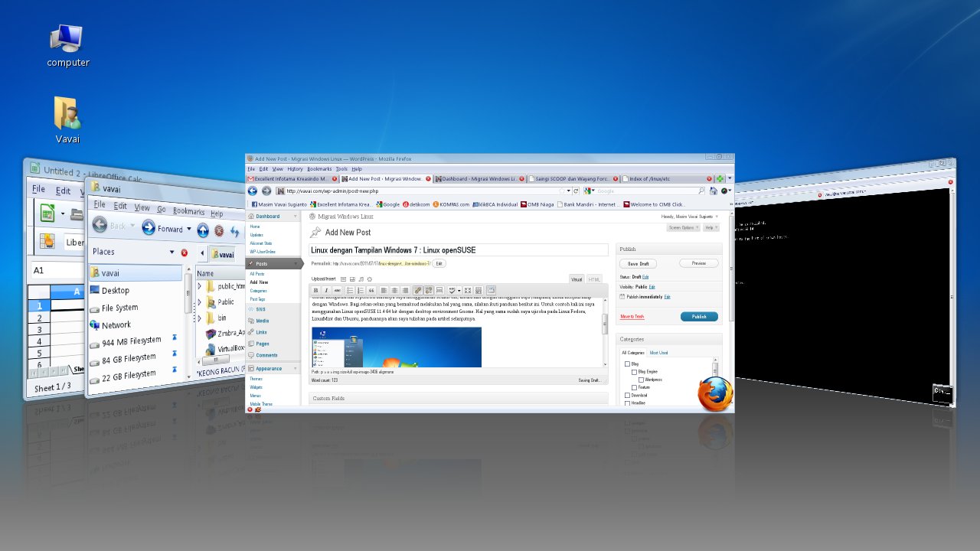Viewport: 980px width, 551px height.
Task: Align text left in the editor
Action: 384,291
